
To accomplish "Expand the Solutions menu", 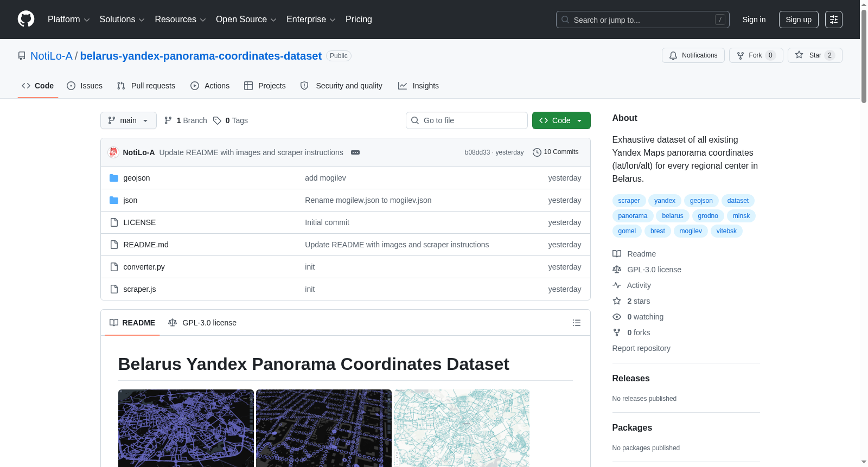I will click(122, 20).
